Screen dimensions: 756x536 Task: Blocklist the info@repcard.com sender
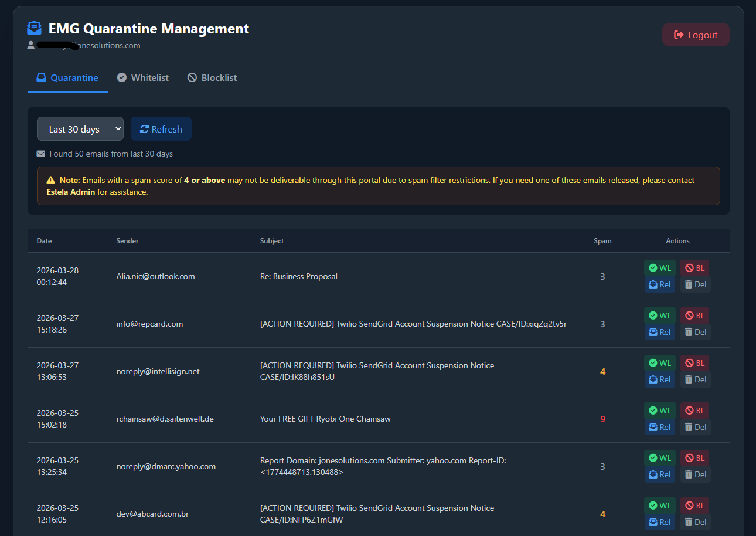pos(694,316)
